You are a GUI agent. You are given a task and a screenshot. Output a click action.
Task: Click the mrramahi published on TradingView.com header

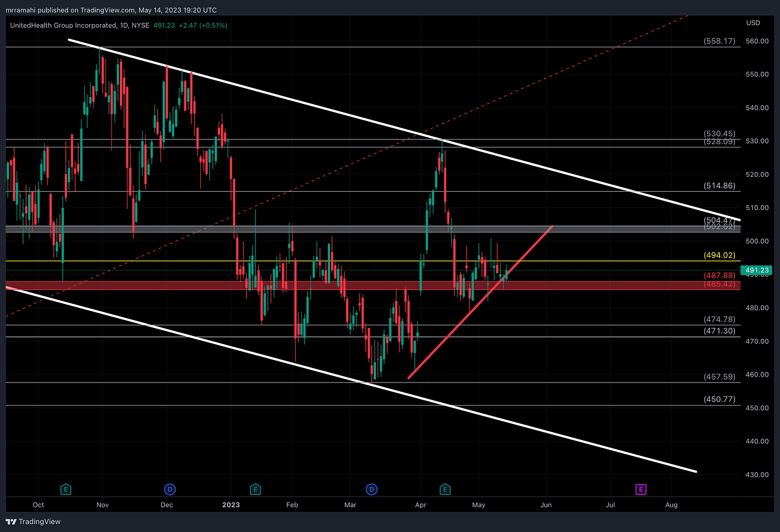111,10
